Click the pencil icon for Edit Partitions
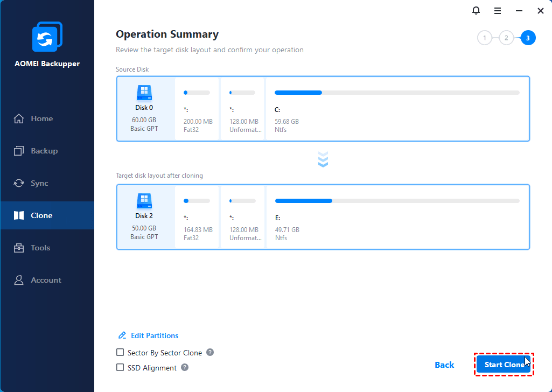Screen dimensions: 552x392 point(122,335)
